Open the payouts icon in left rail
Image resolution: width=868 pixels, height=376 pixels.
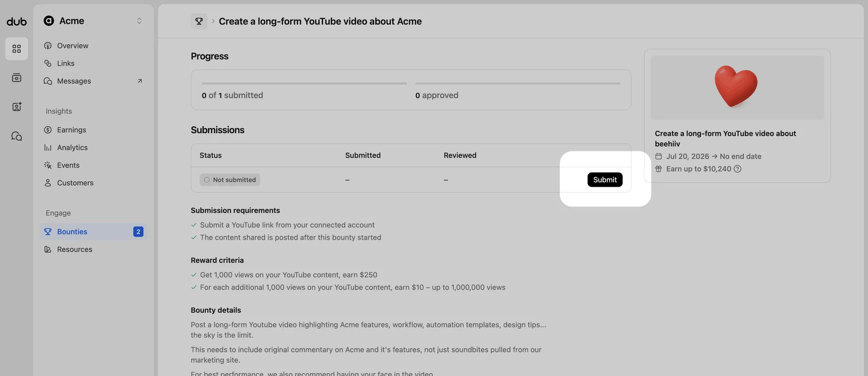pyautogui.click(x=17, y=78)
